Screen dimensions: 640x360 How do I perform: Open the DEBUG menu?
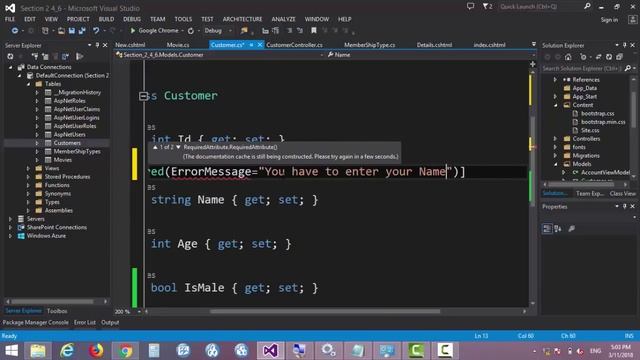coord(132,19)
